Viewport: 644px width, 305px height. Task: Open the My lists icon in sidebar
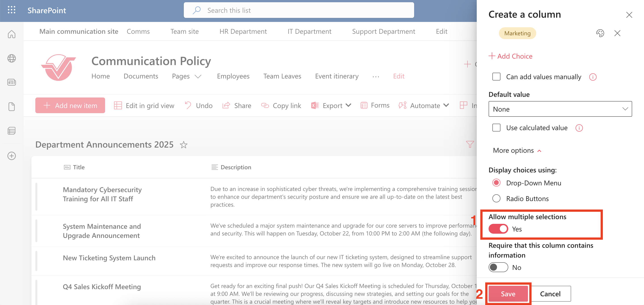pos(11,131)
